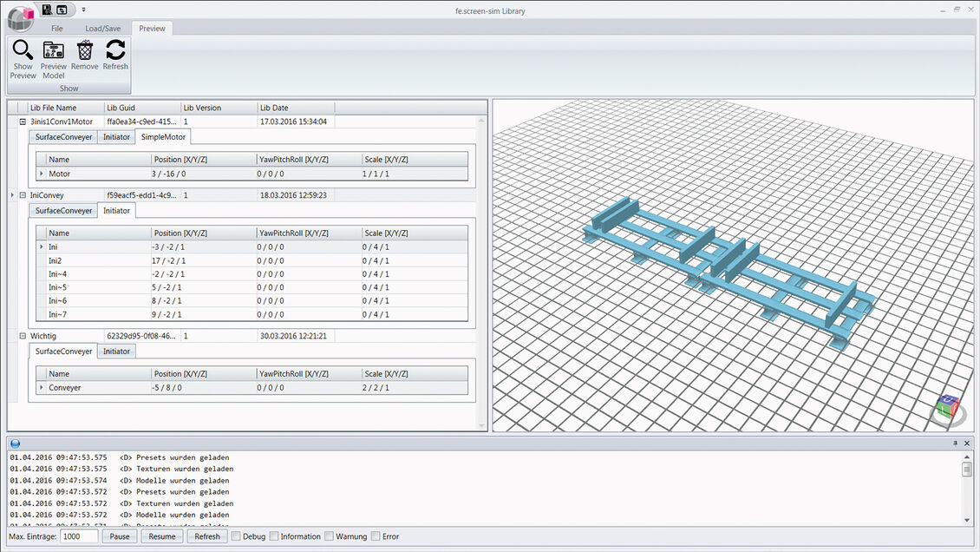Click the Preview Model ribbon icon
The width and height of the screenshot is (980, 552).
click(x=54, y=49)
